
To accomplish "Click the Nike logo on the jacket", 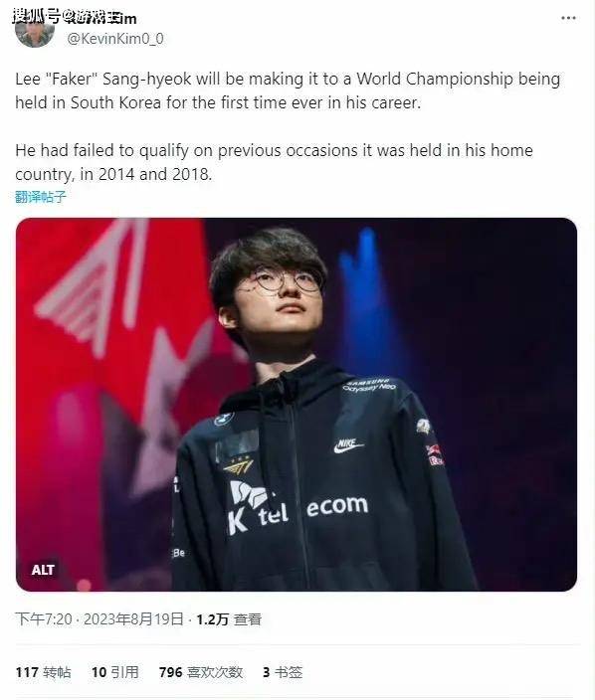I will tap(348, 445).
